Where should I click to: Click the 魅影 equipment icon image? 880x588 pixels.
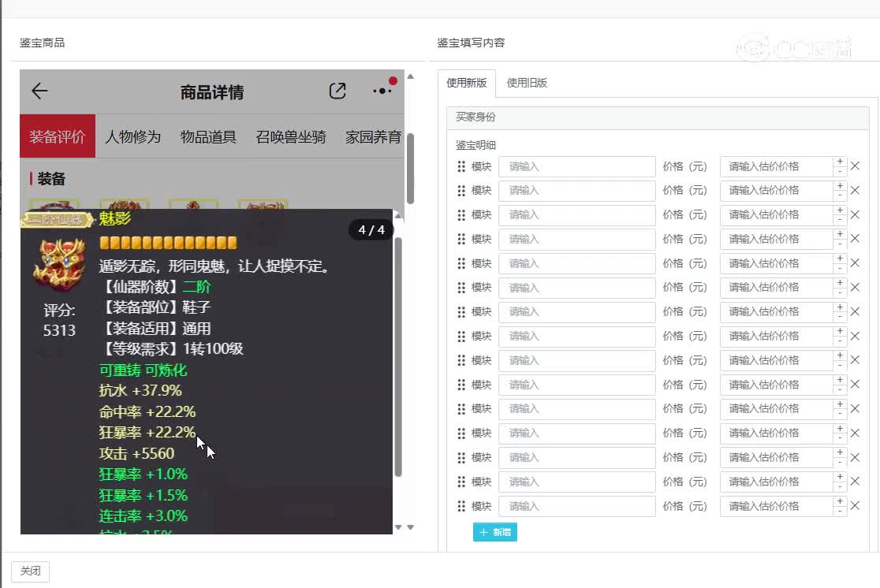coord(59,264)
